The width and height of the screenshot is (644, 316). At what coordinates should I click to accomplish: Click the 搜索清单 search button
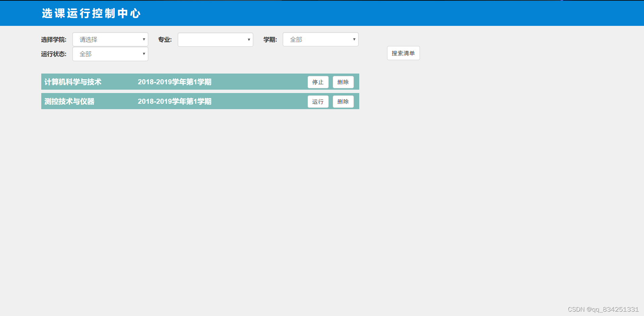403,53
